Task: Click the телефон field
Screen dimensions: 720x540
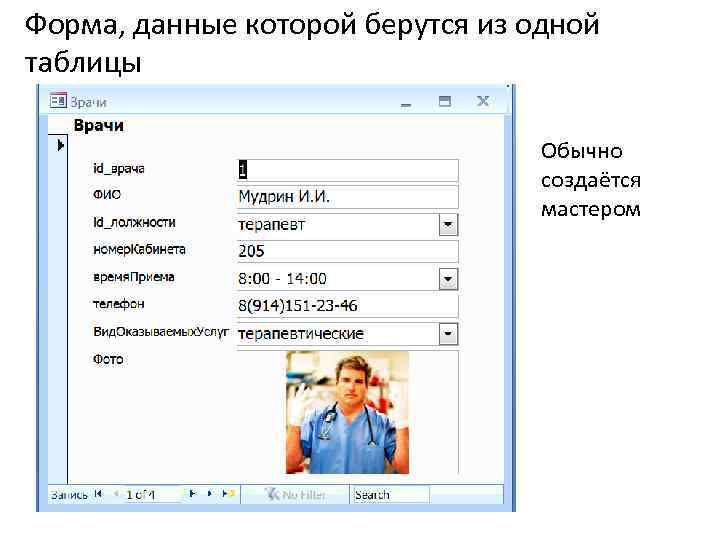Action: pos(347,306)
